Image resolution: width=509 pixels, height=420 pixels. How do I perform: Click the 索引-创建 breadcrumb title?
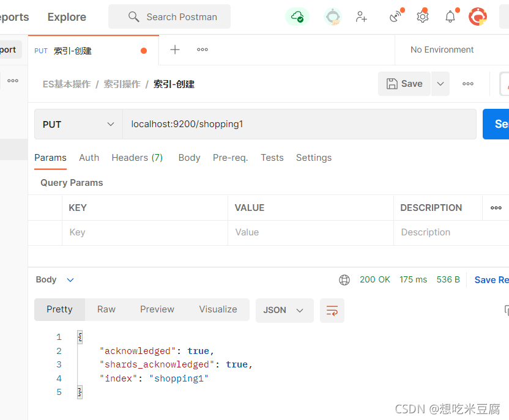pyautogui.click(x=174, y=84)
